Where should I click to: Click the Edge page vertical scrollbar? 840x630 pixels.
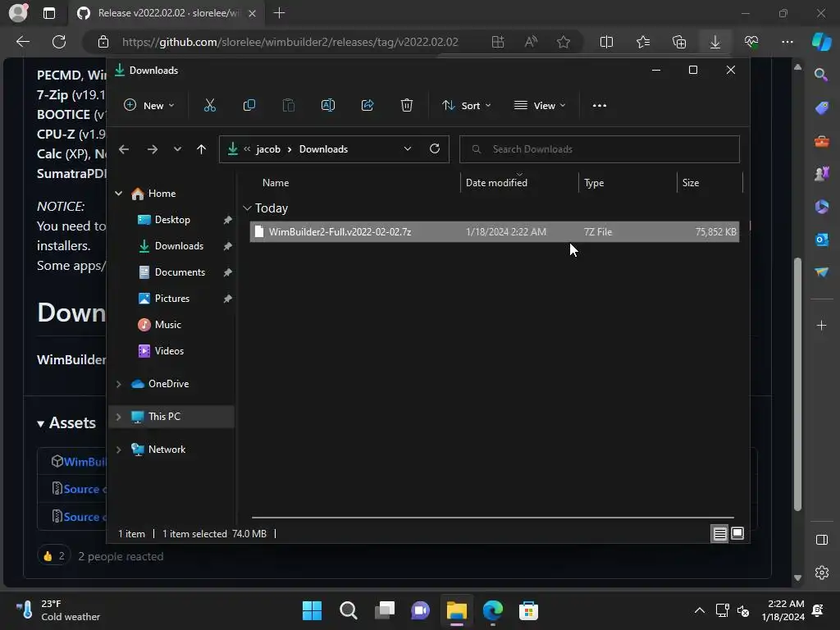pyautogui.click(x=797, y=384)
